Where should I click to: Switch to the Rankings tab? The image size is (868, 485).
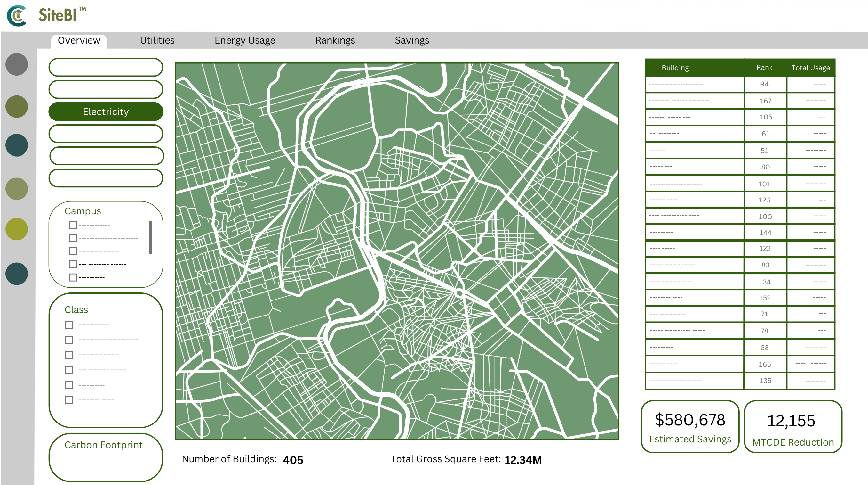[x=335, y=40]
